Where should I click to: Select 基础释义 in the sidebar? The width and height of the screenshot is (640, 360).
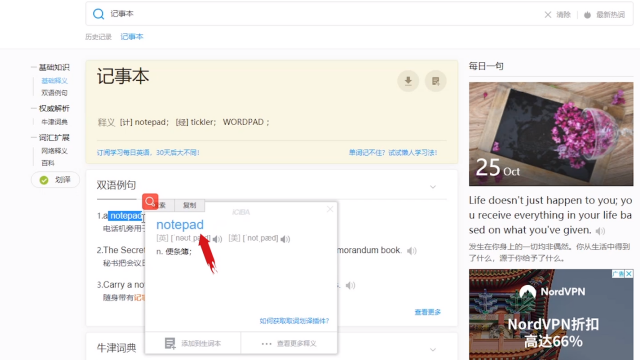54,81
